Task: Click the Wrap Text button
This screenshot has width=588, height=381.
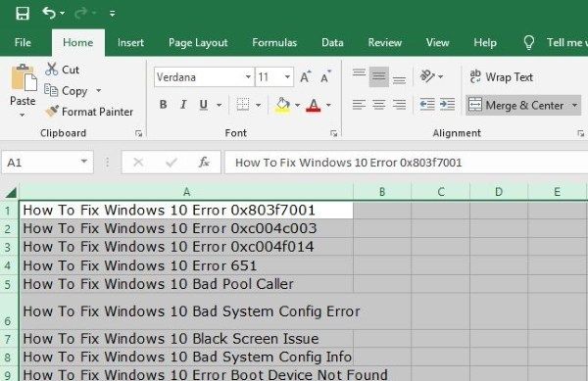Action: pyautogui.click(x=501, y=77)
